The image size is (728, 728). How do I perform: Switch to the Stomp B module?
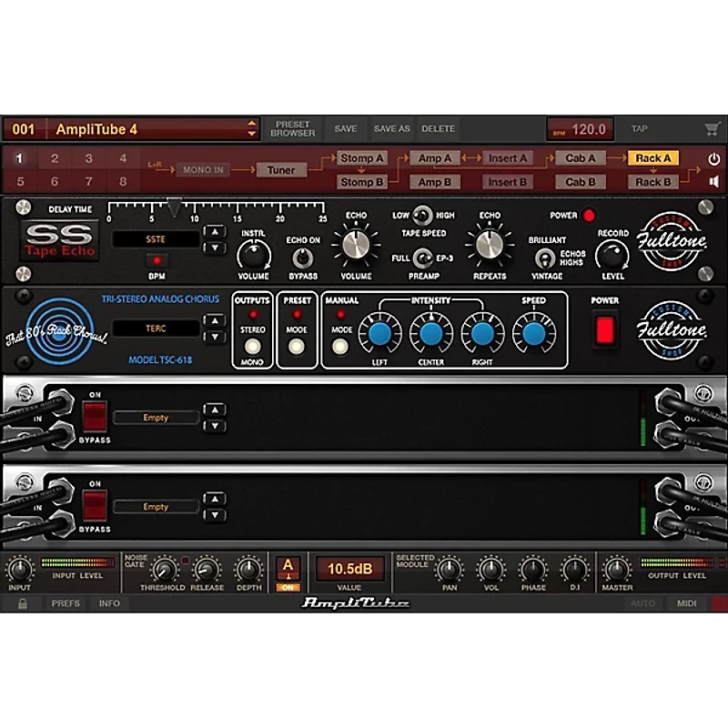pyautogui.click(x=361, y=181)
